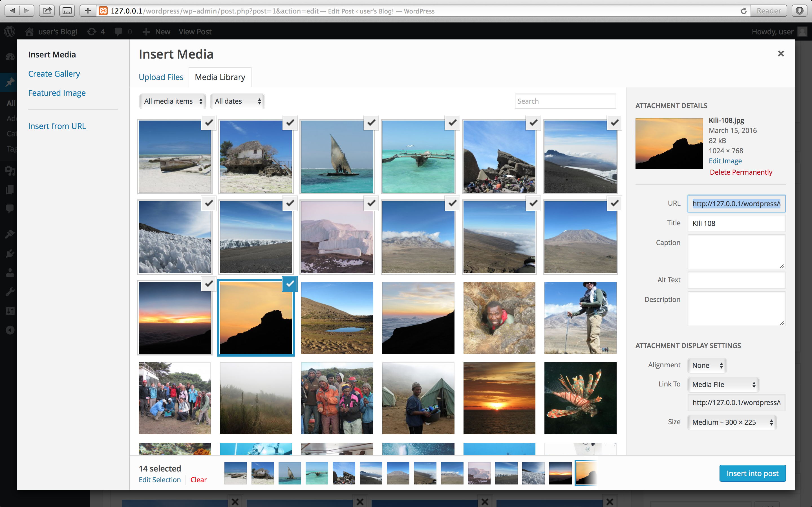The height and width of the screenshot is (507, 812).
Task: Click the browser back arrow button
Action: pyautogui.click(x=12, y=11)
